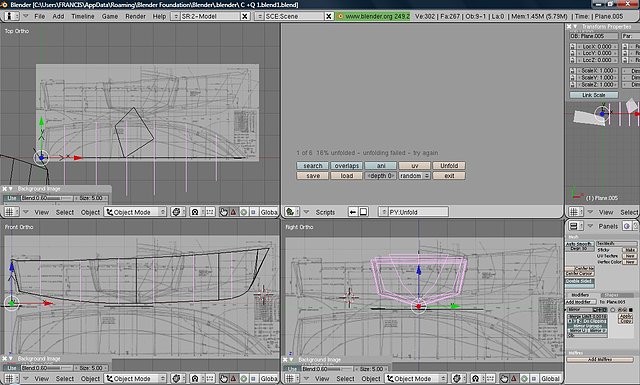The width and height of the screenshot is (640, 385).
Task: Toggle Use in Right Ortho Background Image panel
Action: (292, 369)
